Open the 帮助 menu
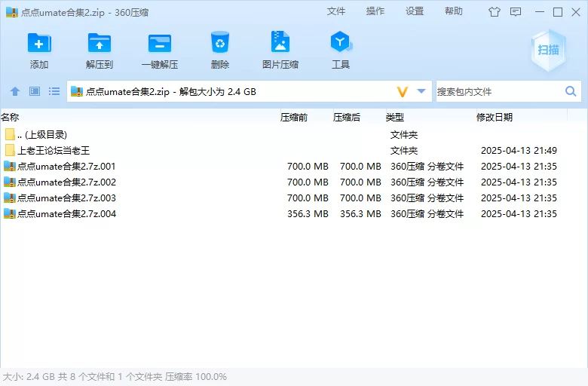 [454, 11]
